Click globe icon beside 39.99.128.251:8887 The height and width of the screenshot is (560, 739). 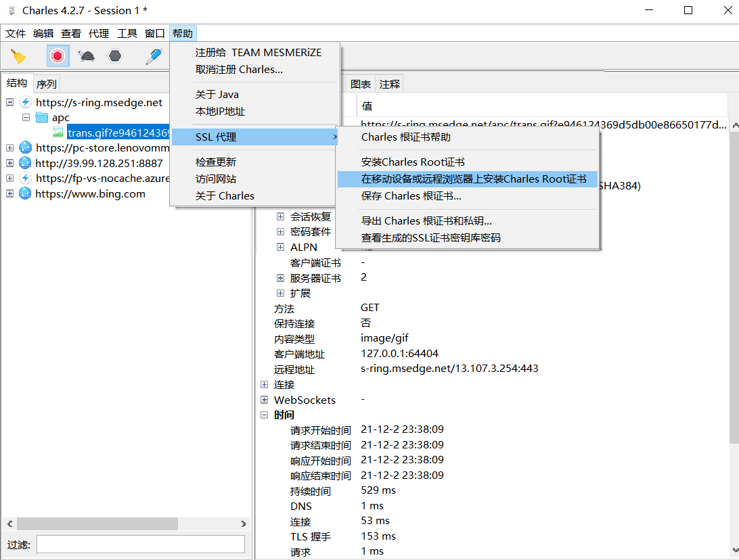[x=26, y=163]
